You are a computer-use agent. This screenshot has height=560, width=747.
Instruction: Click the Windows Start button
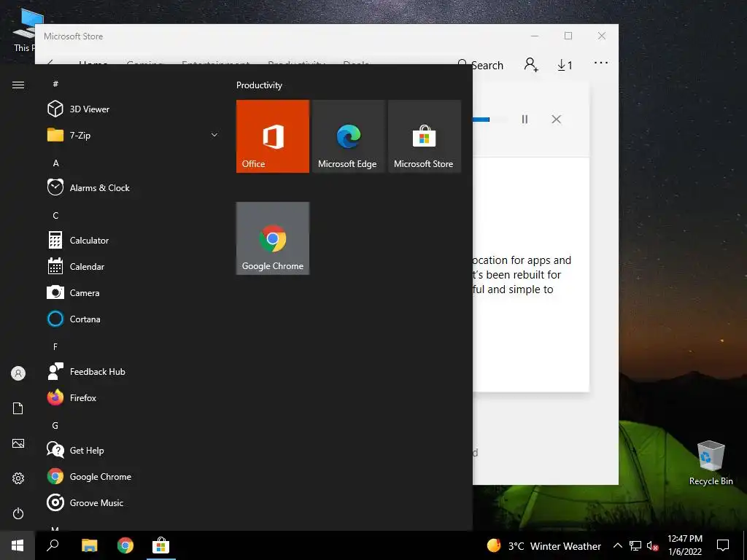click(x=18, y=545)
